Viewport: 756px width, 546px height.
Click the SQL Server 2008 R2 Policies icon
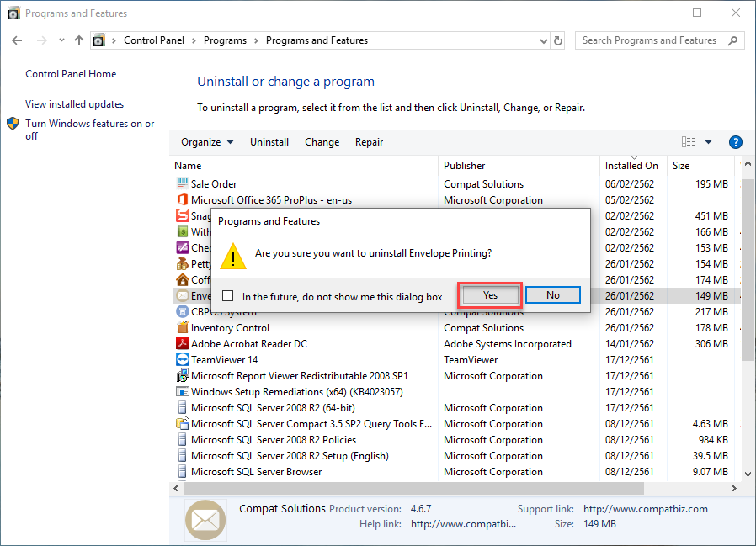[182, 439]
